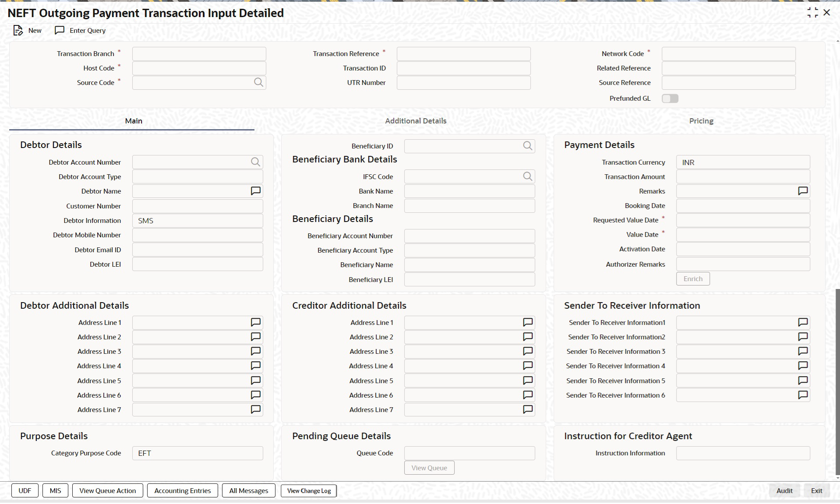
Task: Open Debtor Account Number search lookup
Action: 255,162
